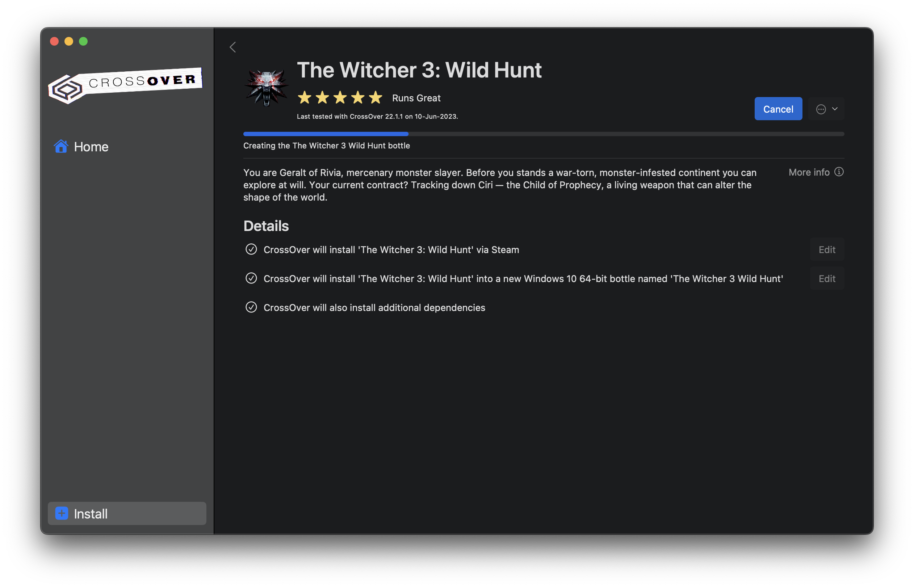Screen dimensions: 914x588
Task: Click the bottle creation progress bar
Action: tap(543, 134)
